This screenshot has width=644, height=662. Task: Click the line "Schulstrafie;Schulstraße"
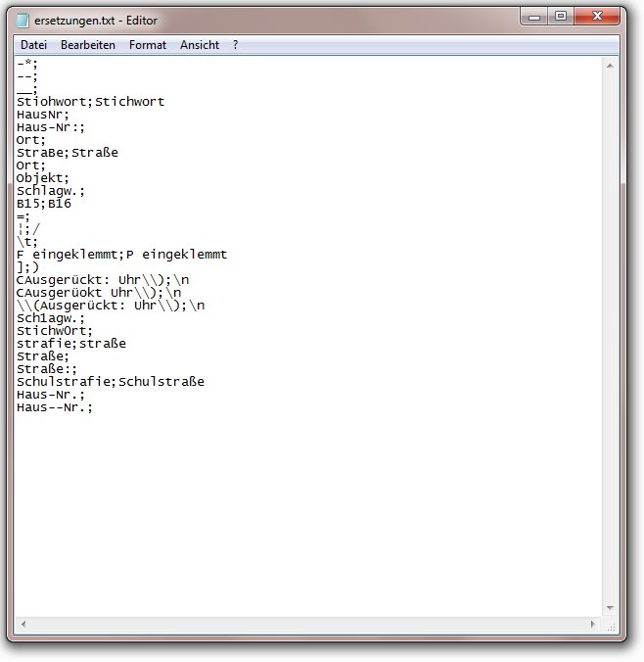tap(110, 382)
